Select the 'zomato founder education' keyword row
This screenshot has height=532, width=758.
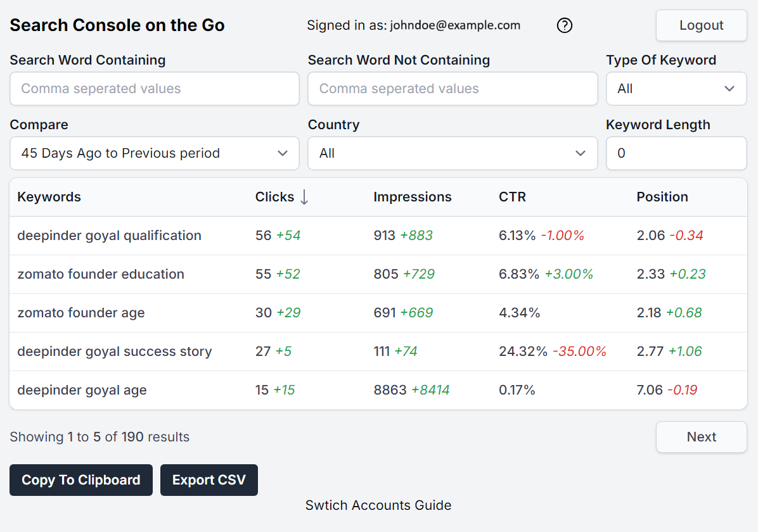click(101, 274)
